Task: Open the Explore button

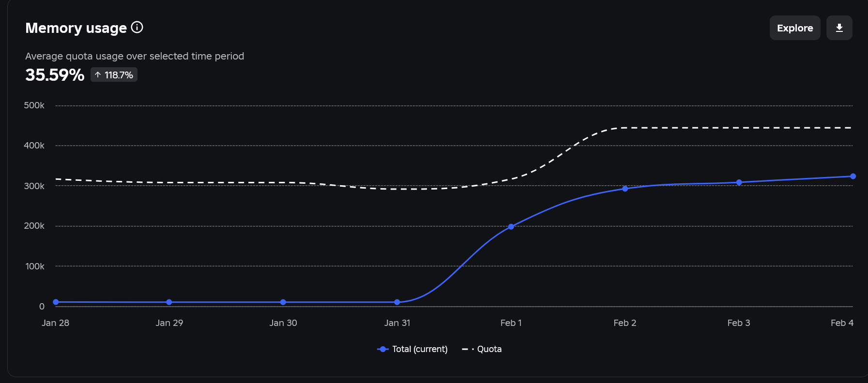Action: [x=794, y=28]
